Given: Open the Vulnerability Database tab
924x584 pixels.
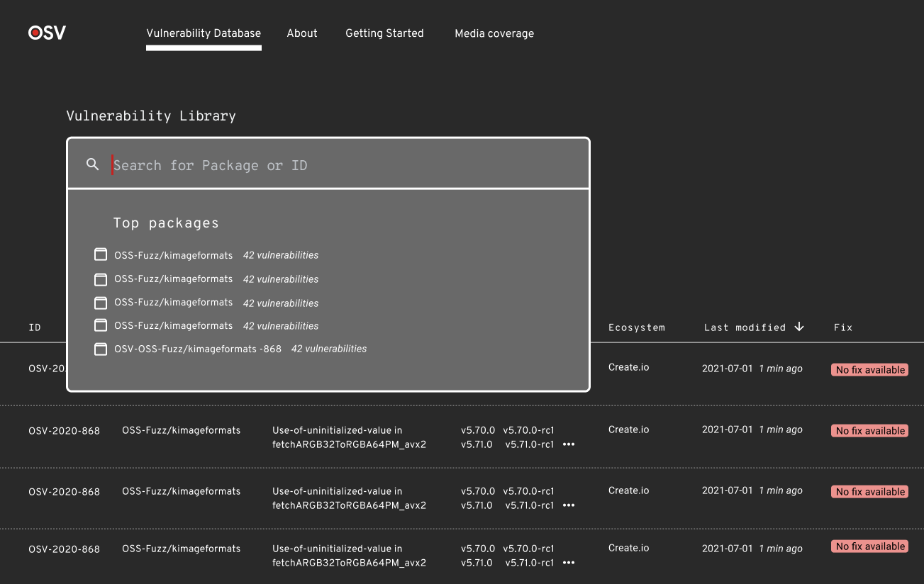Looking at the screenshot, I should [x=204, y=33].
